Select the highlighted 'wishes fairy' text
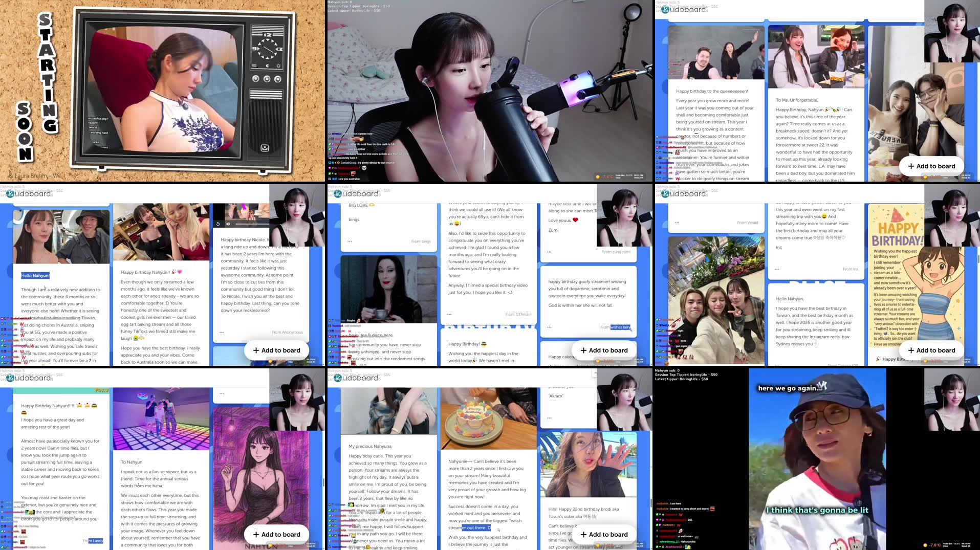 click(620, 327)
